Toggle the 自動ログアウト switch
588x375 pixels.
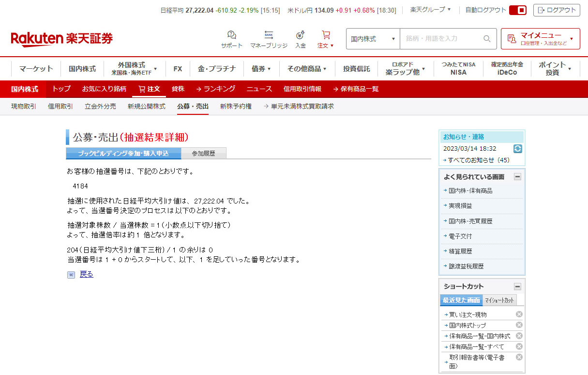(517, 10)
